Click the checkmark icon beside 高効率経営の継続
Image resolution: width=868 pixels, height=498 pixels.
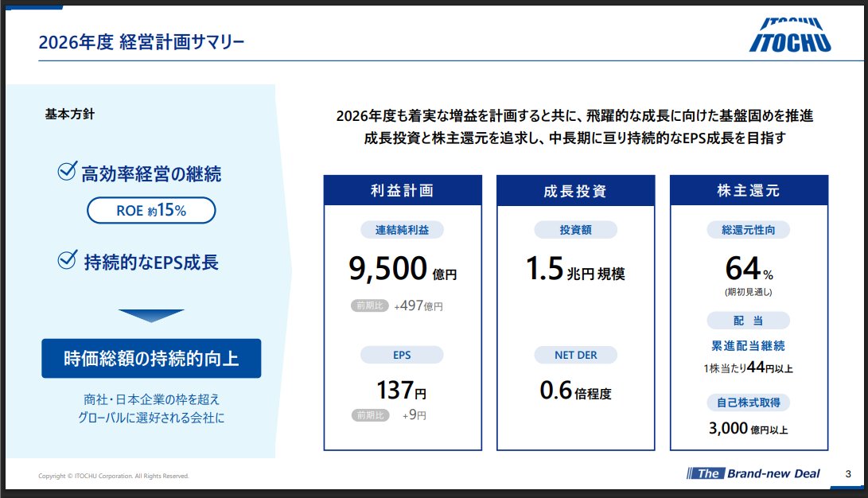(x=67, y=171)
